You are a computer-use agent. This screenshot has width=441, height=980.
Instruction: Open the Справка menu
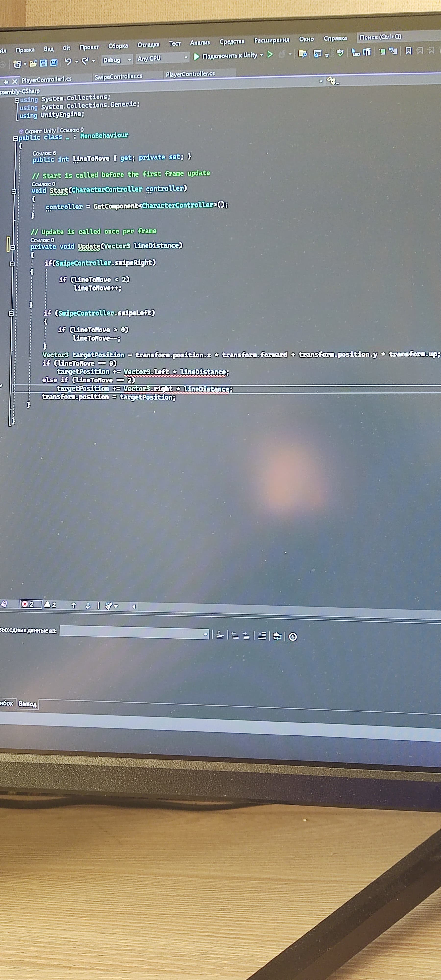(x=335, y=38)
